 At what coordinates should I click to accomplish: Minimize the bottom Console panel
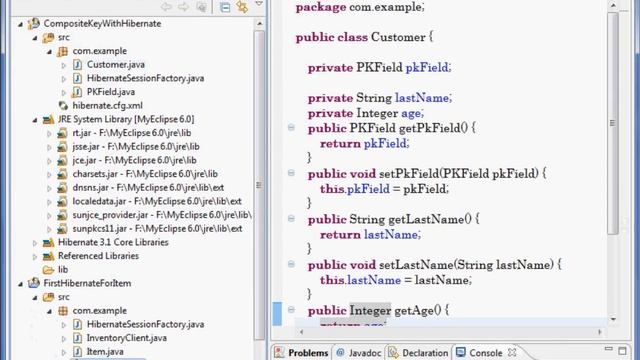pyautogui.click(x=609, y=349)
